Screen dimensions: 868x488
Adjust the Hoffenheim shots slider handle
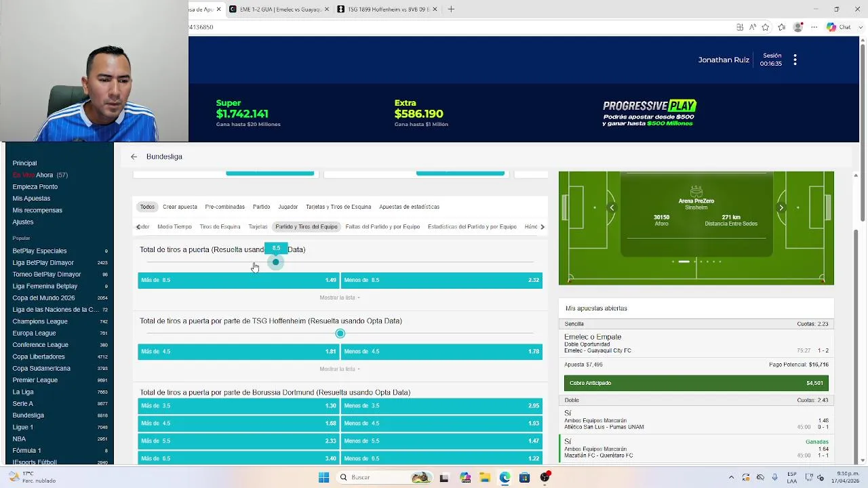tap(340, 333)
